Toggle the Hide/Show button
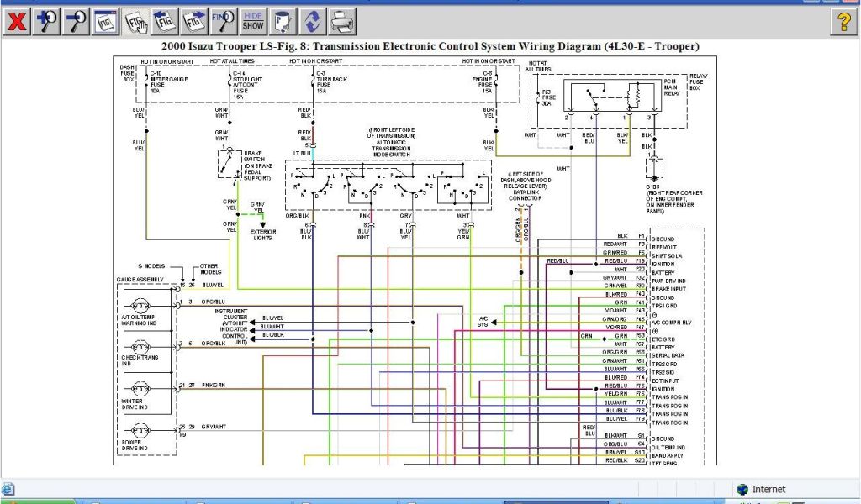Screen dimensions: 861x504 (253, 21)
